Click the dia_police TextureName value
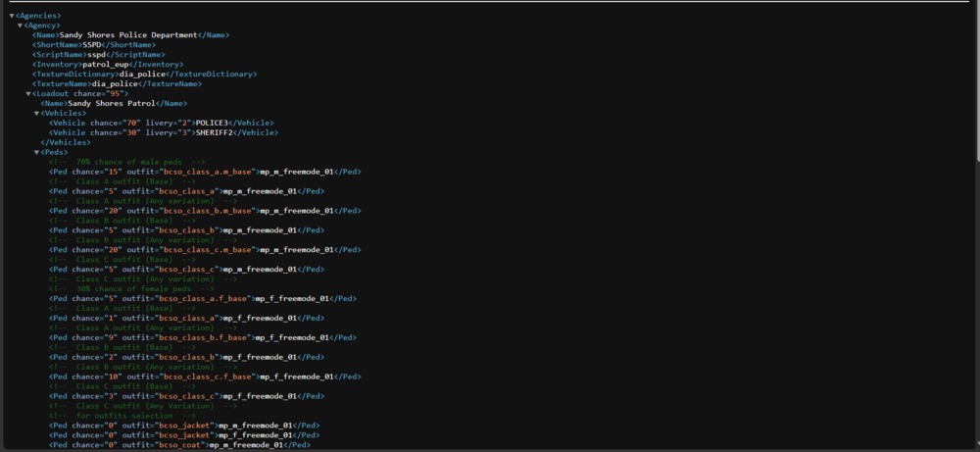980x452 pixels. tap(115, 83)
